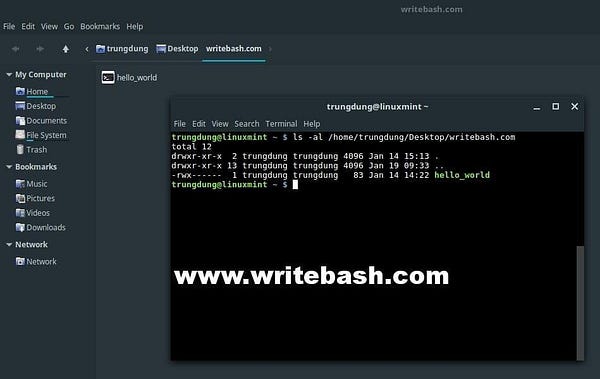Open the terminal File menu
Image resolution: width=600 pixels, height=379 pixels.
click(179, 124)
